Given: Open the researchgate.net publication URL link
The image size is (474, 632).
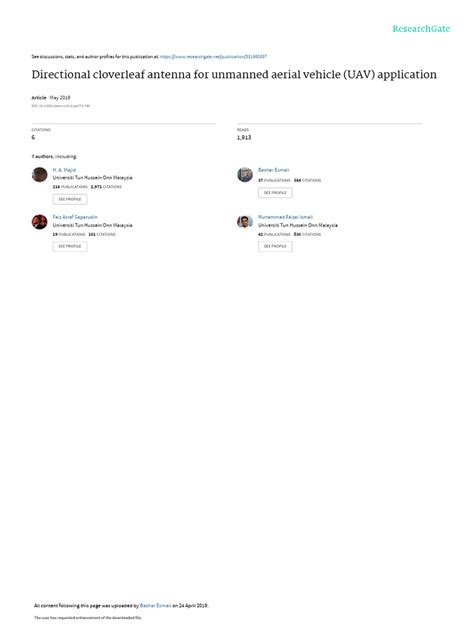Looking at the screenshot, I should [x=213, y=57].
